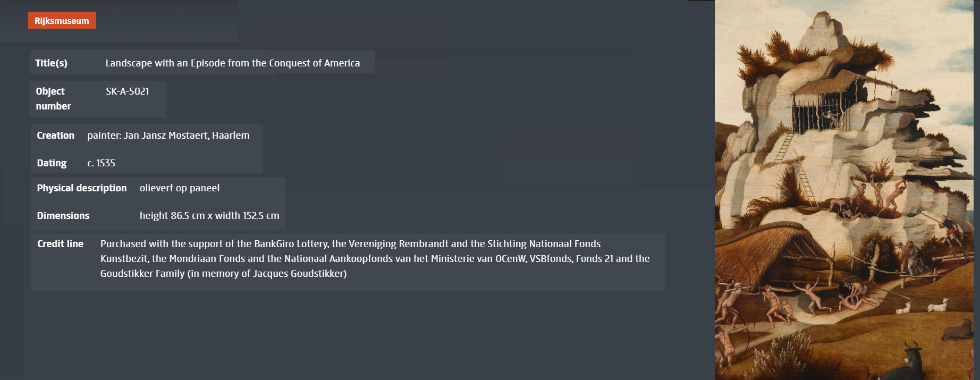This screenshot has width=980, height=380.
Task: Click the dating value c. 1535
Action: (x=101, y=163)
